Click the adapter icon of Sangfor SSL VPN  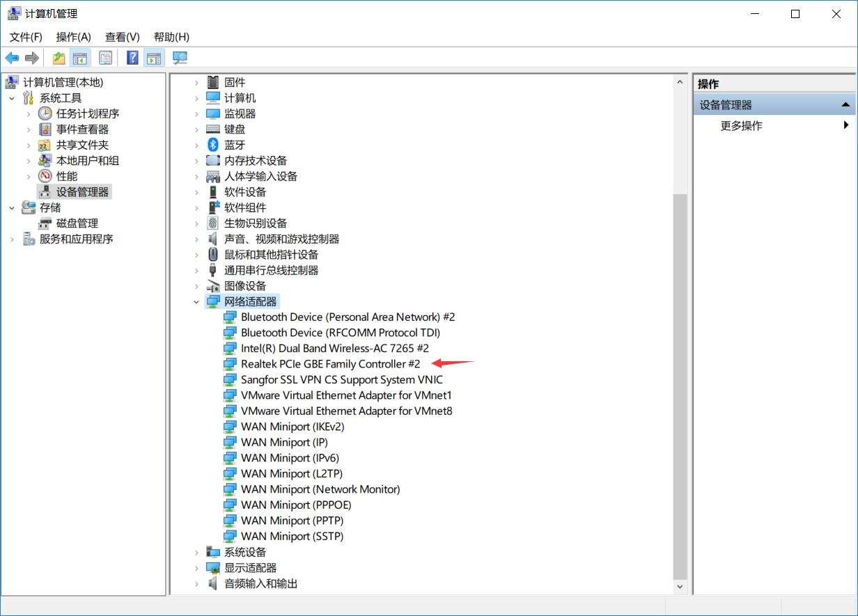[x=230, y=380]
